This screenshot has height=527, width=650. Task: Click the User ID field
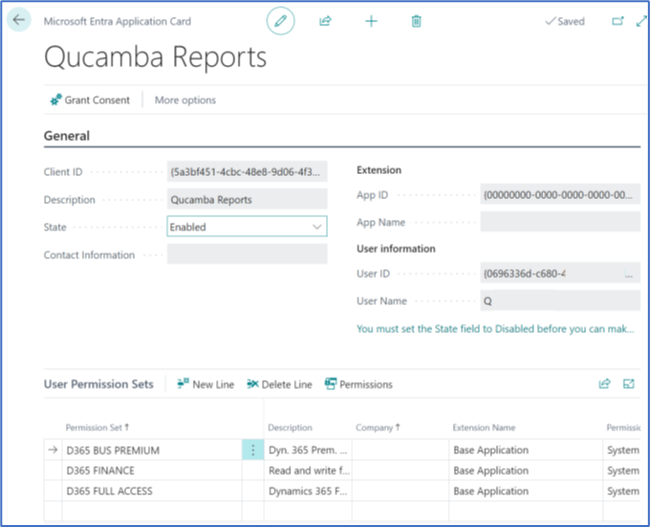[x=560, y=273]
